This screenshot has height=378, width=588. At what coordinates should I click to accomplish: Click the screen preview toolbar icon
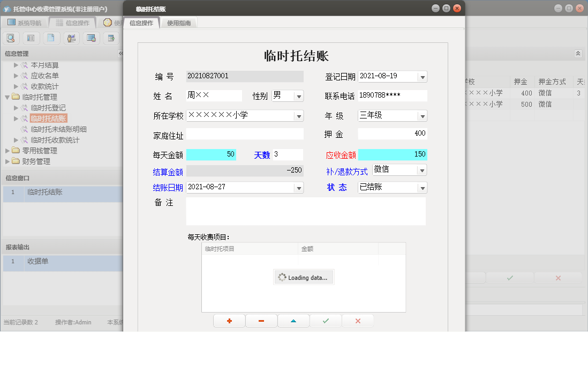click(91, 38)
